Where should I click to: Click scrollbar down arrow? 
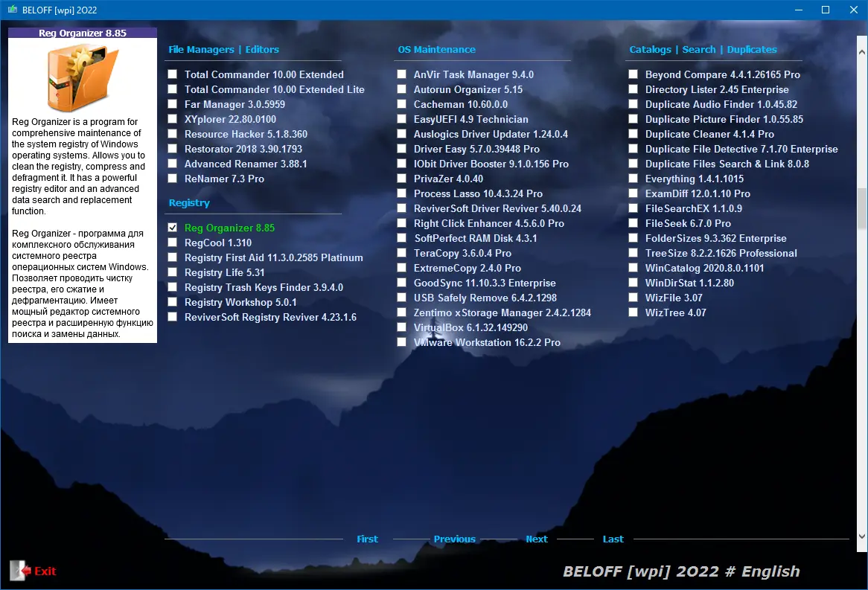tap(862, 536)
